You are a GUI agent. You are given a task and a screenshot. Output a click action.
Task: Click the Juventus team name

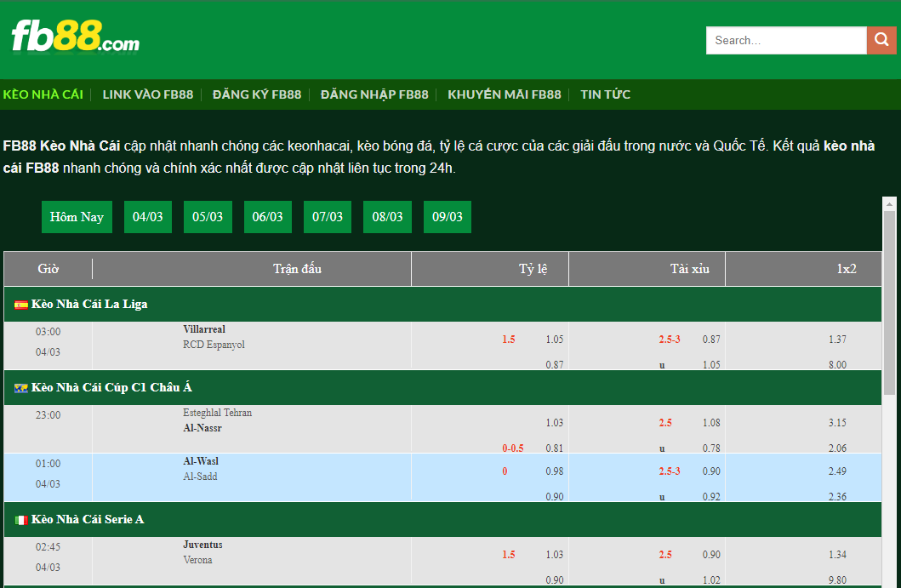[x=202, y=545]
